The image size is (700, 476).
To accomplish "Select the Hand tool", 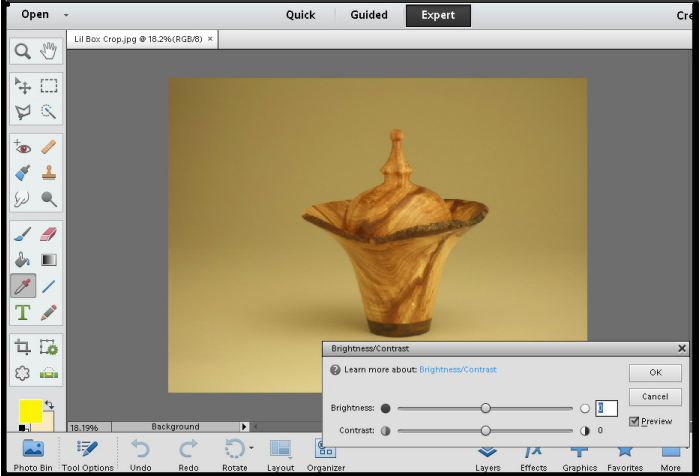I will [48, 51].
